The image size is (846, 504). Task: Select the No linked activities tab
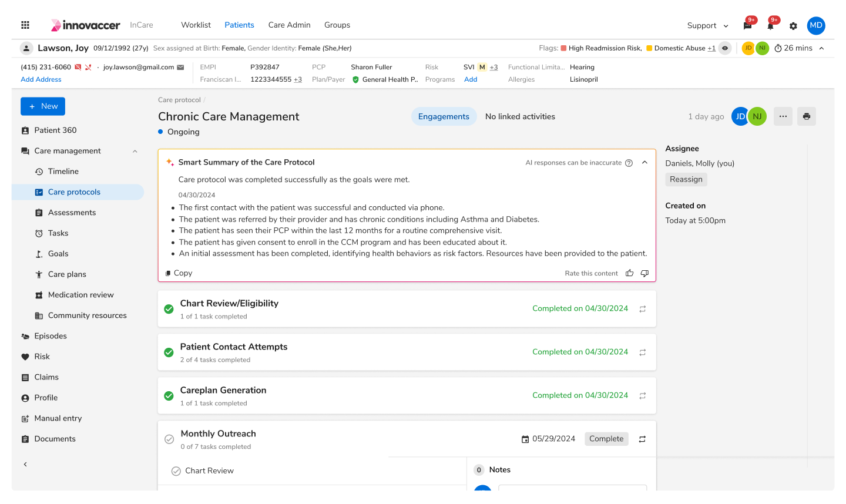click(520, 116)
